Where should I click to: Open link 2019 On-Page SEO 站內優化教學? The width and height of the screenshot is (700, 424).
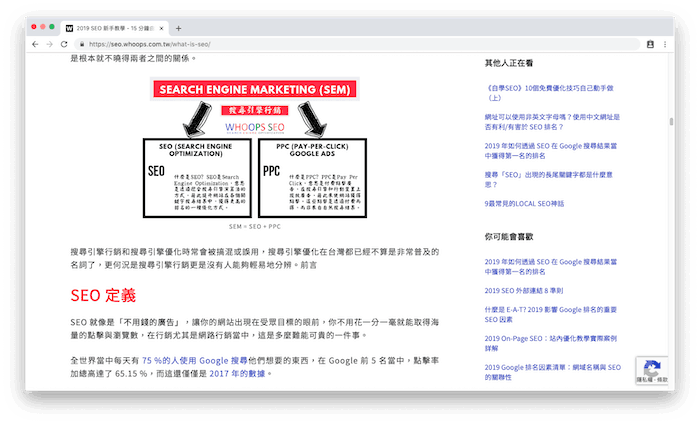pyautogui.click(x=551, y=343)
